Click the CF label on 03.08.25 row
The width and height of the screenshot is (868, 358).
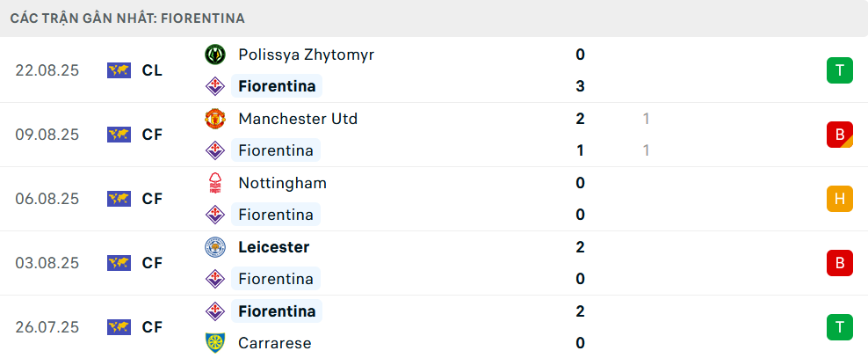152,263
